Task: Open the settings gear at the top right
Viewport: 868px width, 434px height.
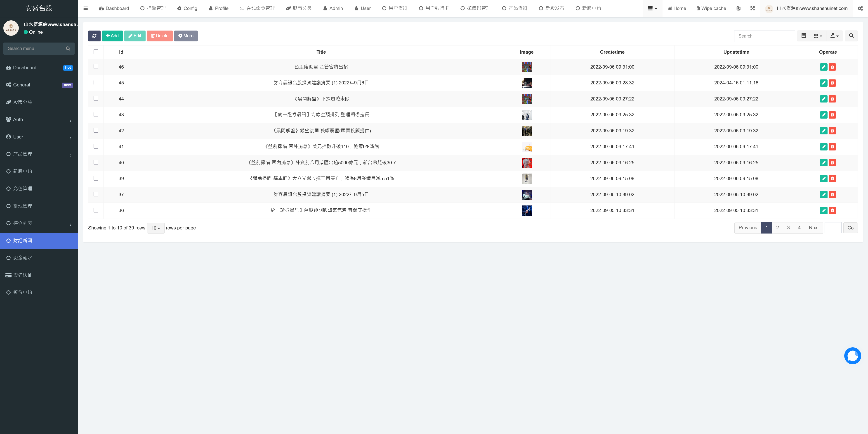Action: pyautogui.click(x=860, y=8)
